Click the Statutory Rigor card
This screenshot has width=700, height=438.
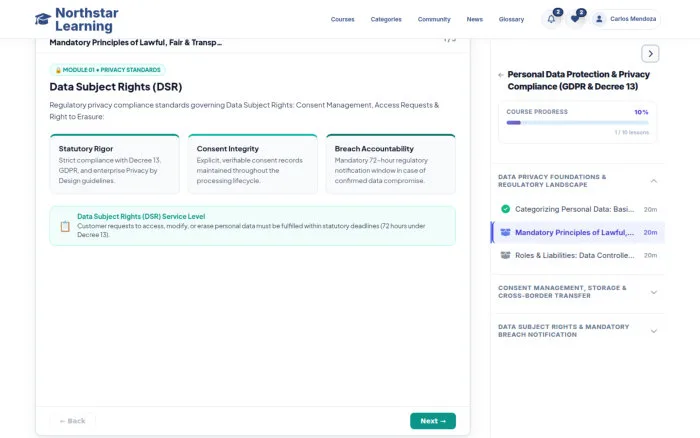115,164
